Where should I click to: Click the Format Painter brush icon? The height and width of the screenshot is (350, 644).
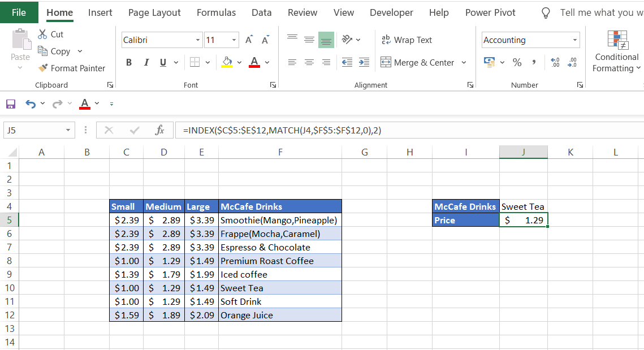point(43,68)
